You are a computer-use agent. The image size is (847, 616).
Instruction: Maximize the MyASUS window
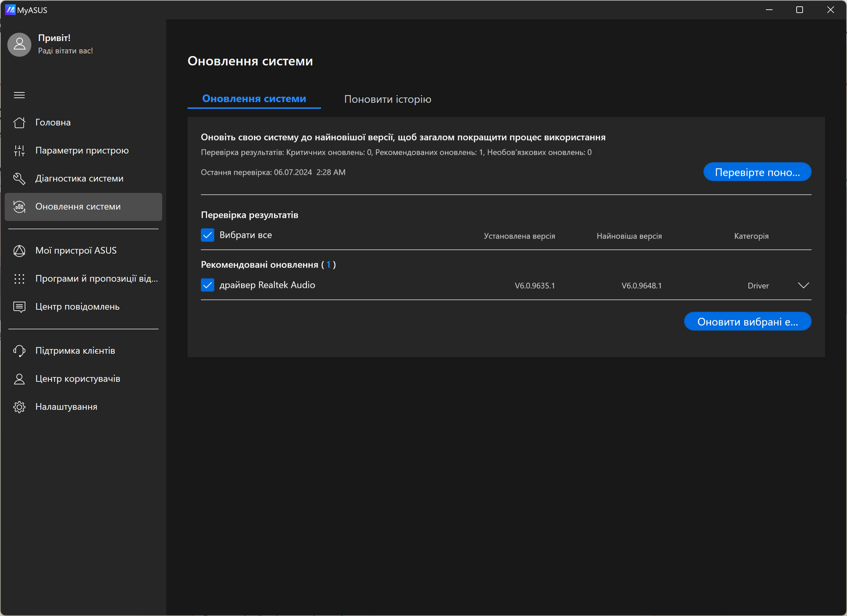800,10
